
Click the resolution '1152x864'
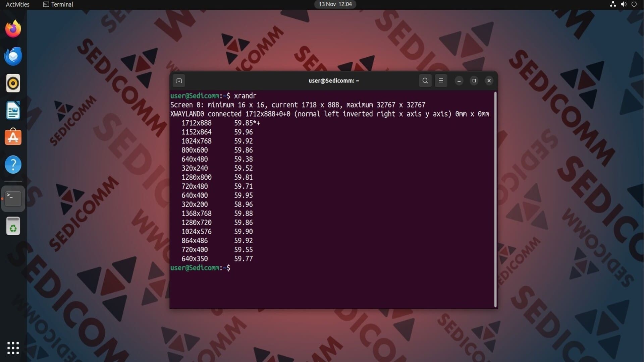pyautogui.click(x=197, y=132)
